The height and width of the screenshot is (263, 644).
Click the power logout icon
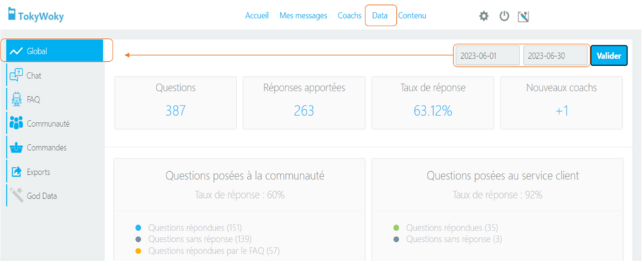[x=504, y=16]
